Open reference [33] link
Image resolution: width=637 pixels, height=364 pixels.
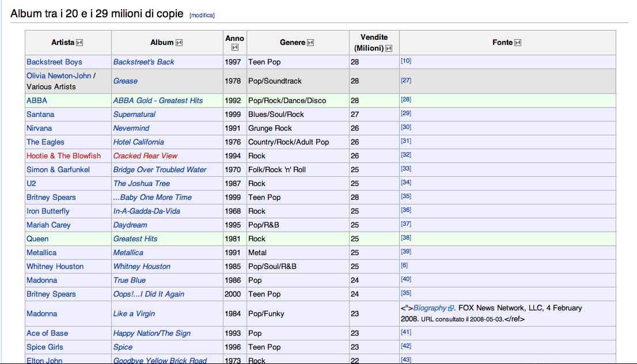[x=406, y=168]
